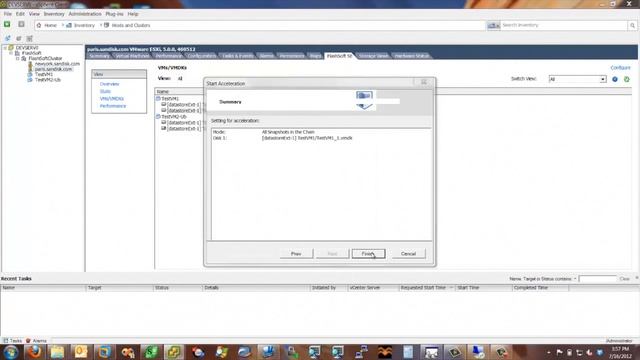Image resolution: width=640 pixels, height=360 pixels.
Task: Open the Administration menu
Action: click(84, 14)
